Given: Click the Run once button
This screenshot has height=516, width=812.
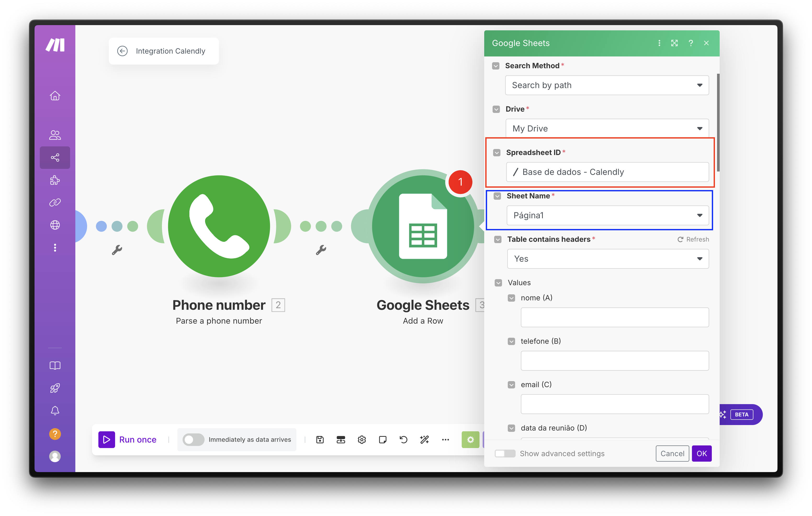Looking at the screenshot, I should click(128, 439).
